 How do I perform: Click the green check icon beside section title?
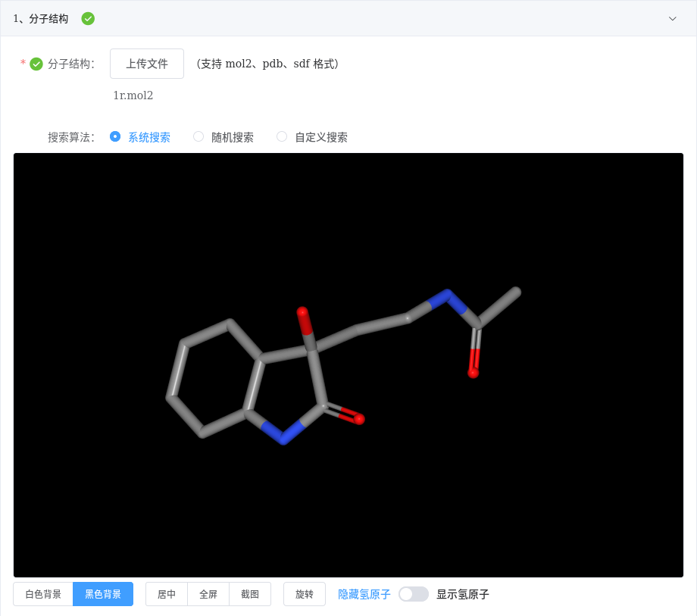click(88, 19)
